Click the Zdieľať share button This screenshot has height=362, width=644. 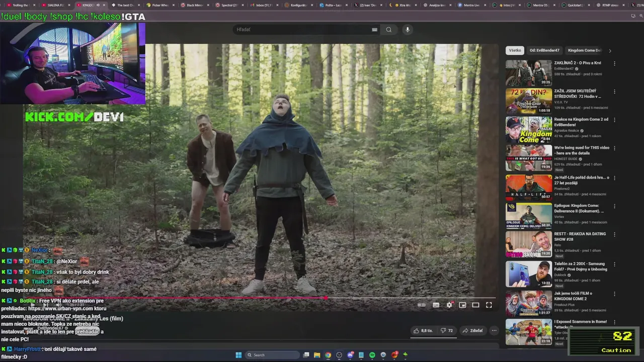tap(473, 330)
